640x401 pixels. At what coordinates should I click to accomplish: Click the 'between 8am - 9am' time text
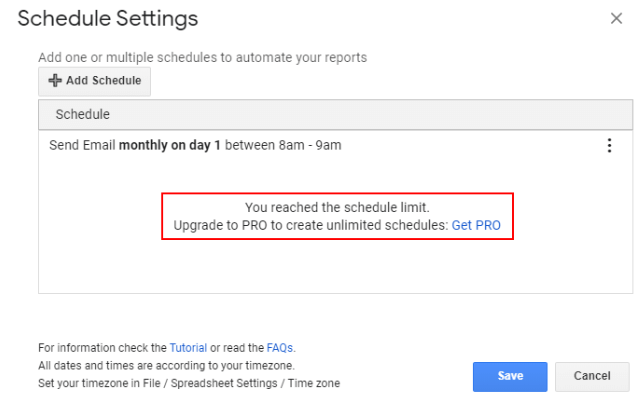(284, 146)
